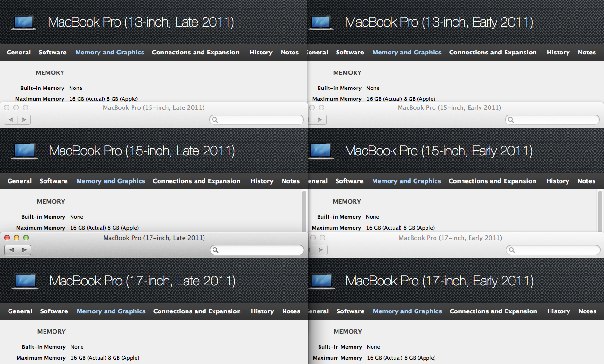Show History tab in 17-inch Early 2011 window
This screenshot has width=604, height=364.
(x=559, y=311)
